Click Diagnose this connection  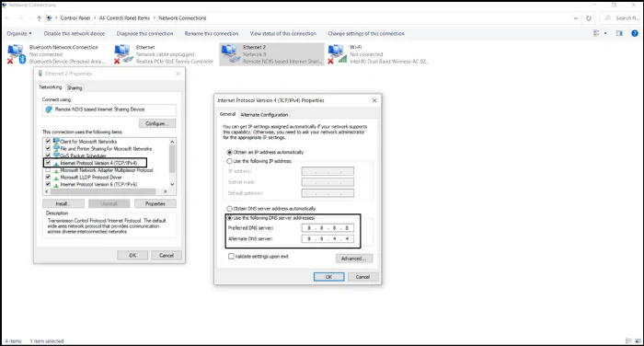[144, 34]
